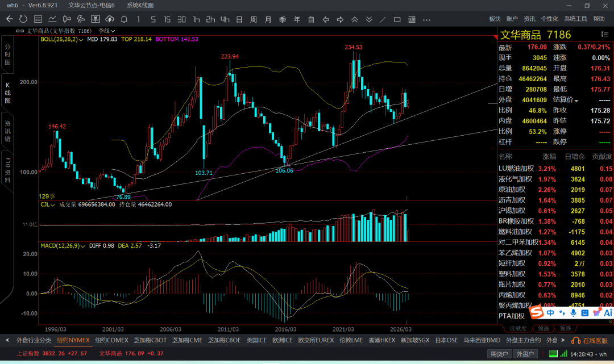Switch to the 领跌 tab
The width and height of the screenshot is (614, 364).
[x=565, y=328]
